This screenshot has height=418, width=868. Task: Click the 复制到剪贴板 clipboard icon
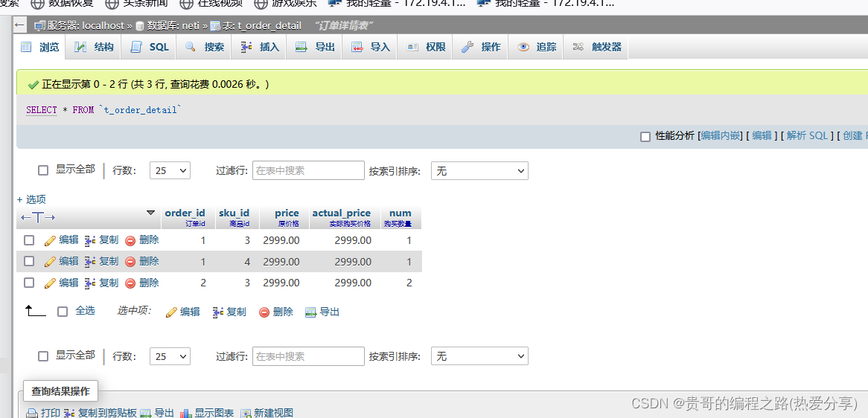point(70,413)
